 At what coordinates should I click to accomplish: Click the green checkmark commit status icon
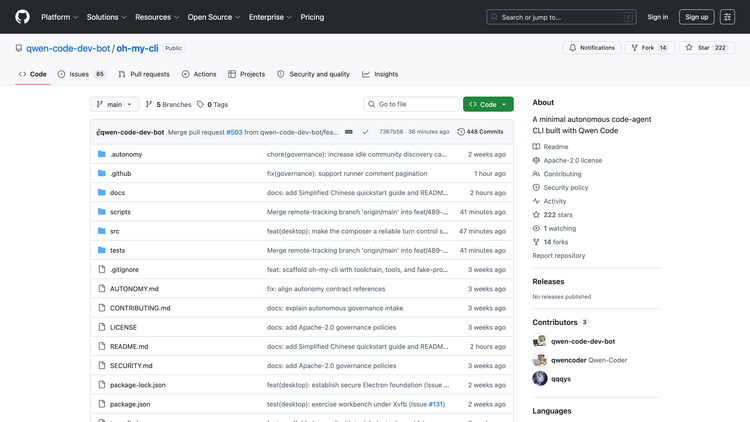(x=365, y=132)
